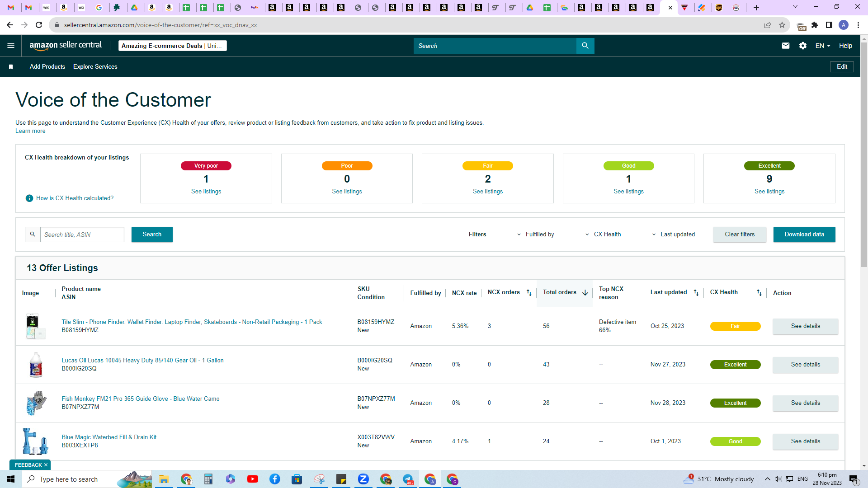Open the Fish Monkey Guide Glove product link
Viewport: 868px width, 488px height.
click(141, 399)
